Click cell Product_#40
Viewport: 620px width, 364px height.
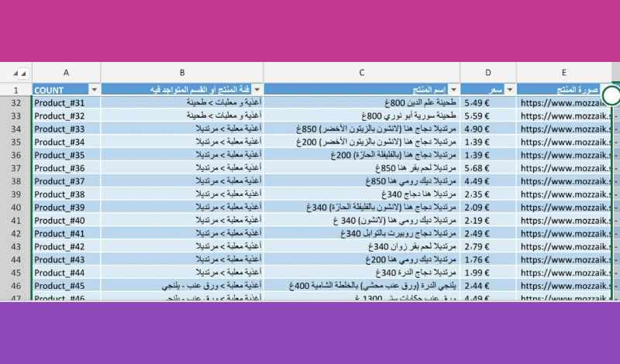click(67, 220)
